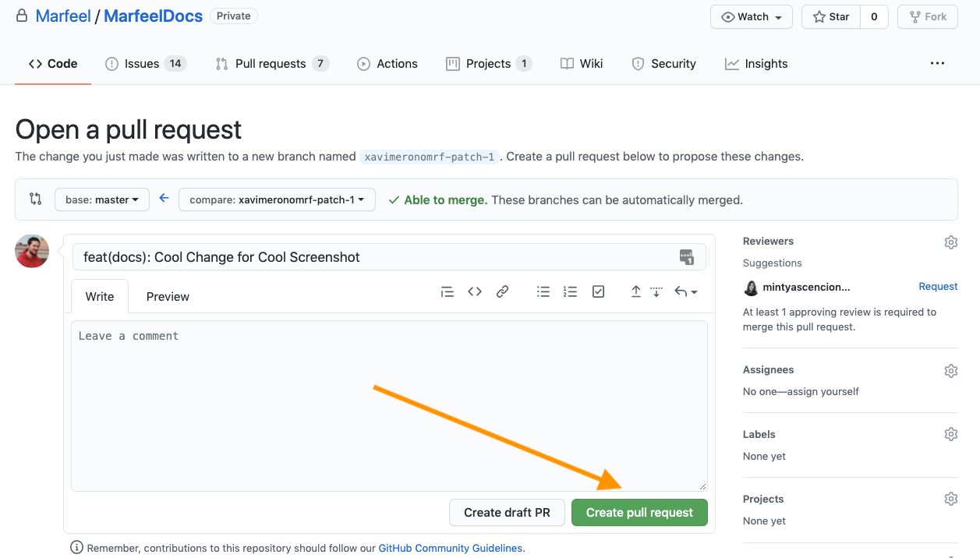980x558 pixels.
Task: Open the saved replies dropdown
Action: click(685, 291)
